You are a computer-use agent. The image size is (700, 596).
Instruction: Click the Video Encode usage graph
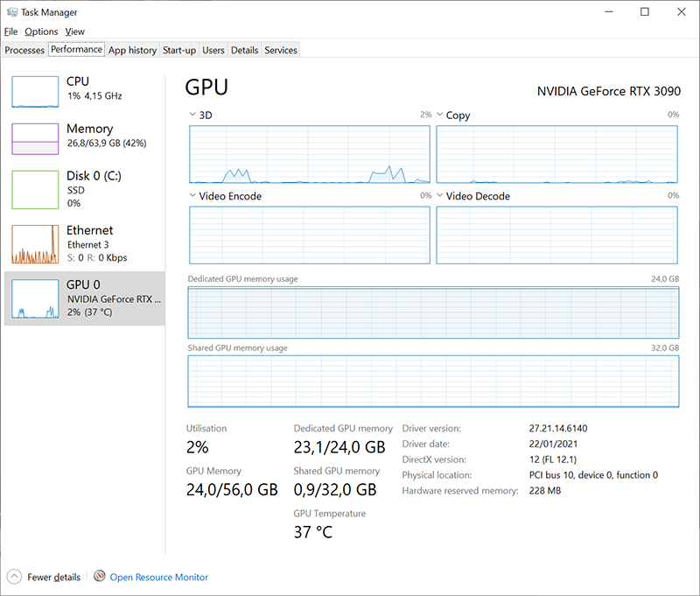(x=310, y=235)
